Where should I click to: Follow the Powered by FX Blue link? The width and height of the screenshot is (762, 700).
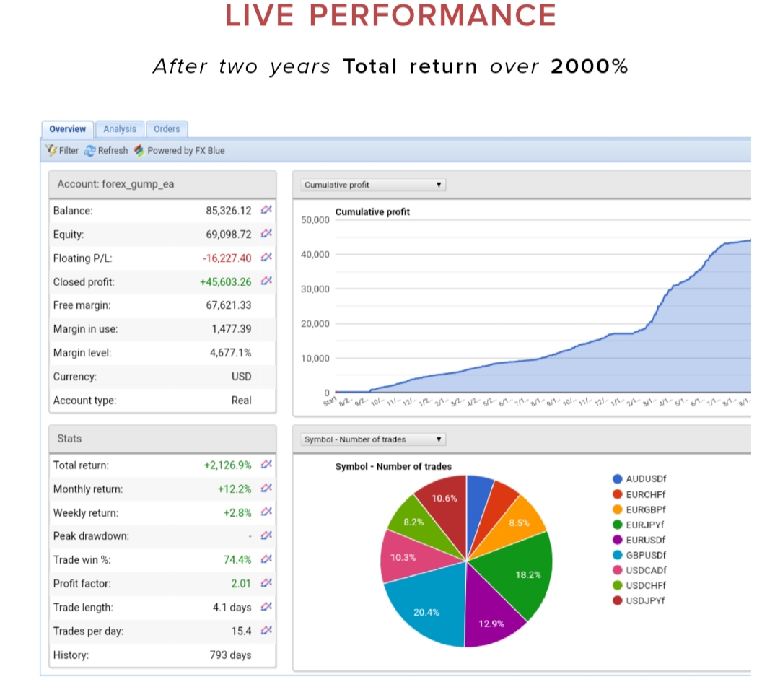tap(186, 151)
